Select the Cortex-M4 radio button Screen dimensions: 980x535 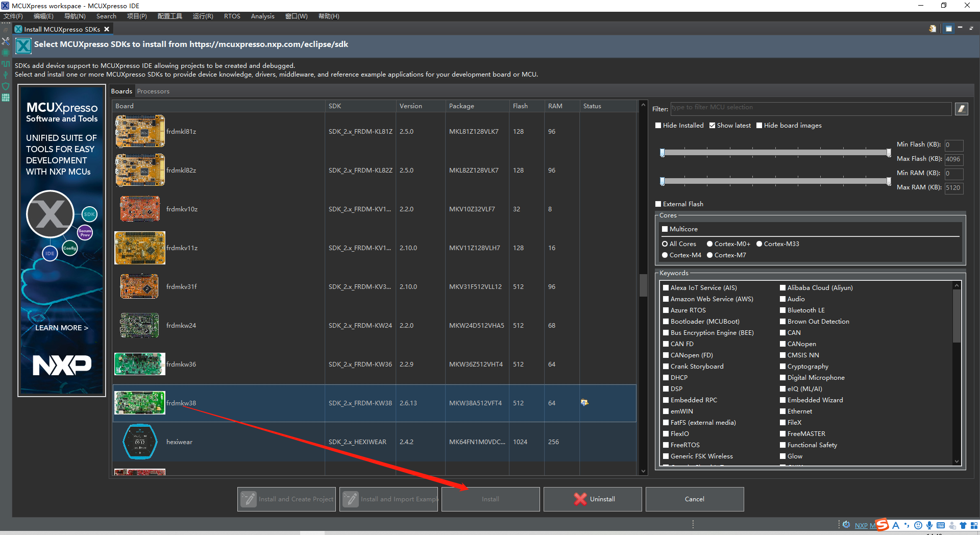665,255
